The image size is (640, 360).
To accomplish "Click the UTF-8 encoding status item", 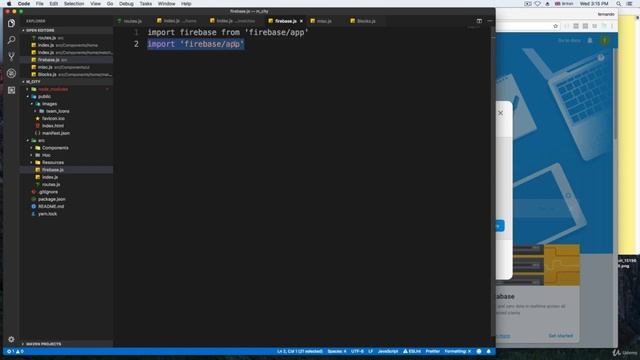I will 357,351.
